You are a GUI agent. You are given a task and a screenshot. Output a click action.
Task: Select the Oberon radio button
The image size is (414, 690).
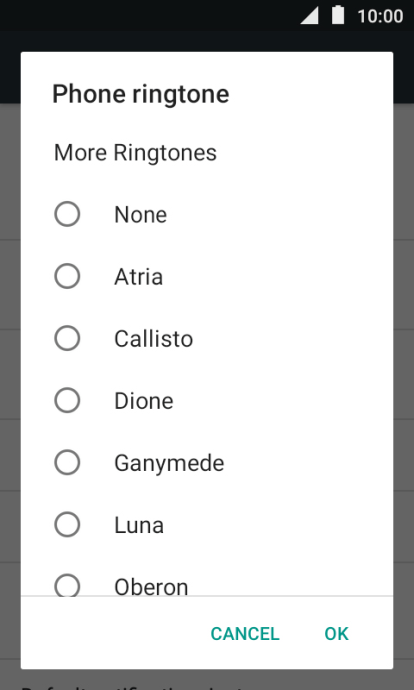click(67, 585)
